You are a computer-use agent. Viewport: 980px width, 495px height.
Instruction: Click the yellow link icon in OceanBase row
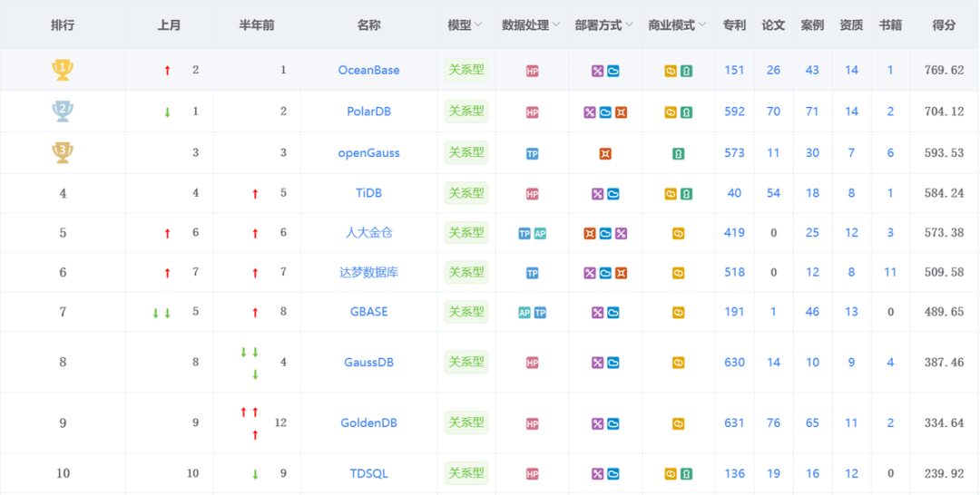point(671,71)
